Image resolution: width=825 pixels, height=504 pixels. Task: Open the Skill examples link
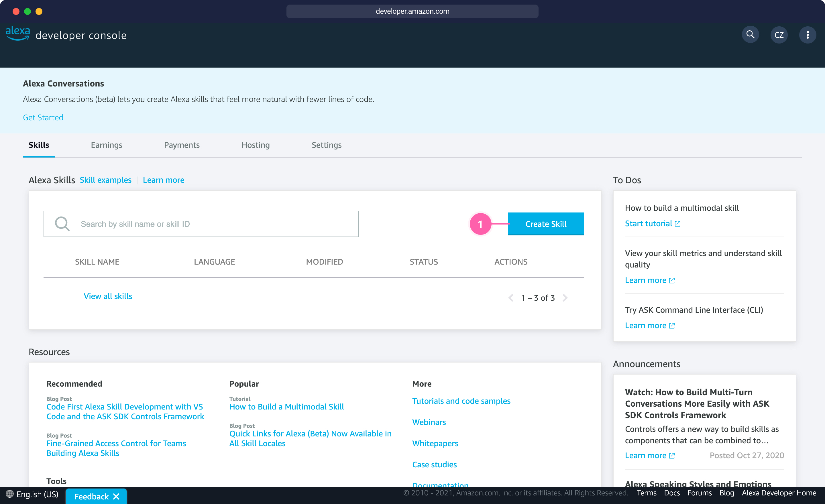click(105, 180)
